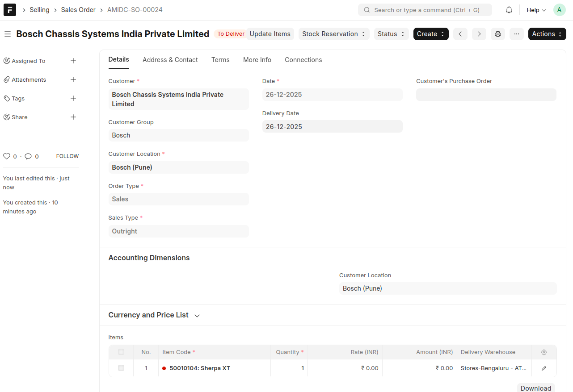This screenshot has width=573, height=392.
Task: Go to previous sales order arrow
Action: pos(460,34)
